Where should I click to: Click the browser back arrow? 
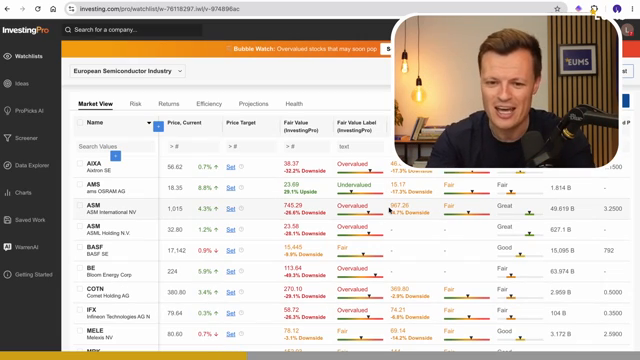coord(7,9)
